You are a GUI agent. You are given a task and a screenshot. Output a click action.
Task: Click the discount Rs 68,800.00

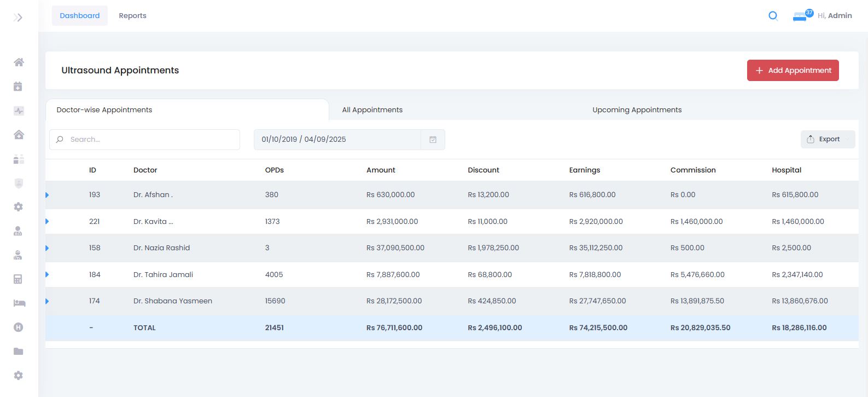[490, 274]
